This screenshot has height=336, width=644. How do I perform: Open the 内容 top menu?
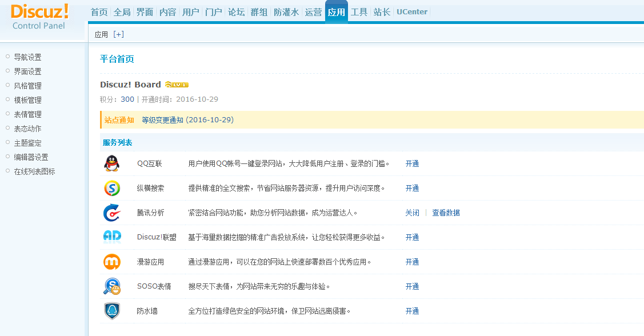(x=167, y=12)
